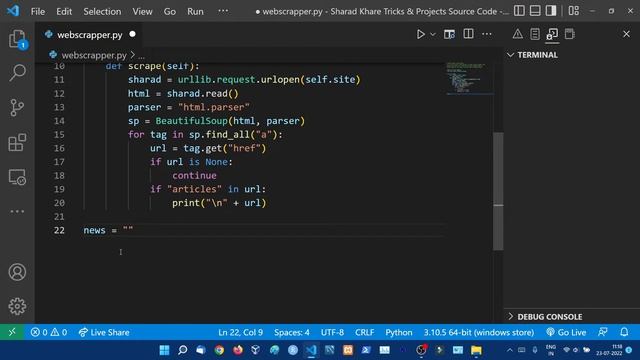Open the Accounts menu icon
640x360 pixels.
coord(17,272)
